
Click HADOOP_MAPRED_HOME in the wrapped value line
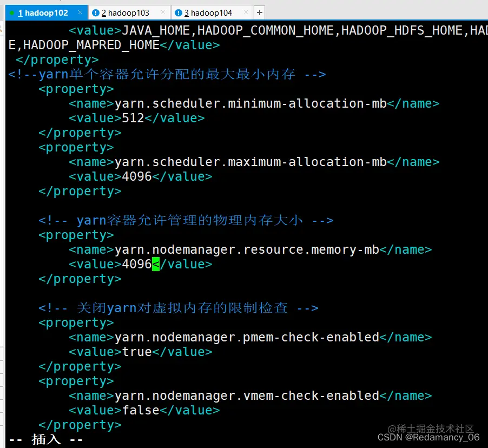click(91, 45)
